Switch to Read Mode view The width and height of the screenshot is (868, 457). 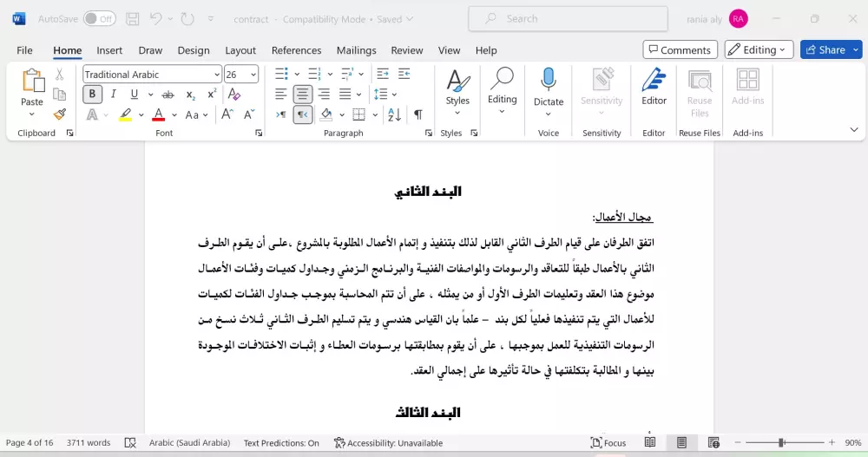tap(650, 442)
